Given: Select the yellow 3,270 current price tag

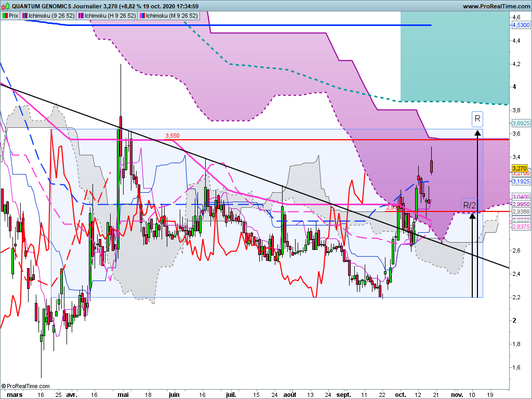Looking at the screenshot, I should pyautogui.click(x=520, y=168).
